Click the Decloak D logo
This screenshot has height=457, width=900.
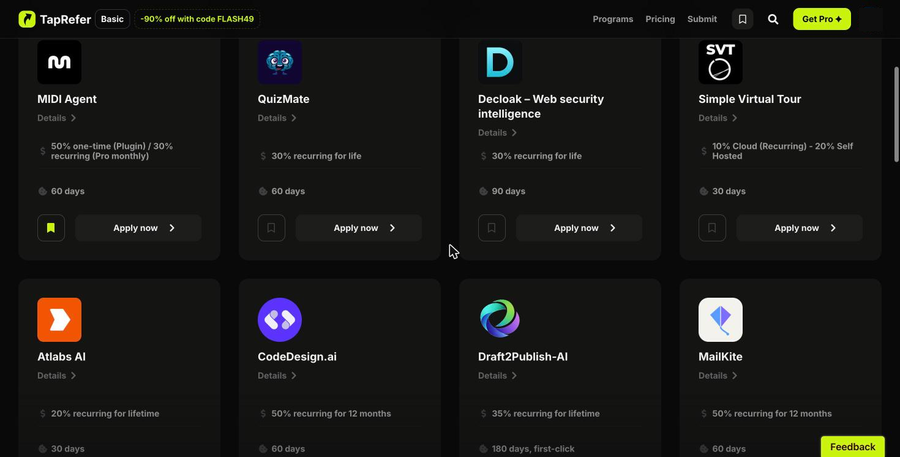(x=500, y=62)
